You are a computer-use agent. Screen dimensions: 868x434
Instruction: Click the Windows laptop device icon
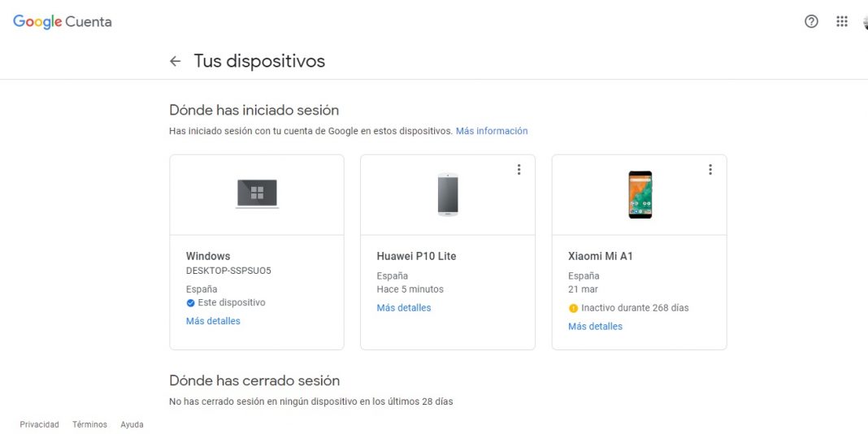coord(257,193)
